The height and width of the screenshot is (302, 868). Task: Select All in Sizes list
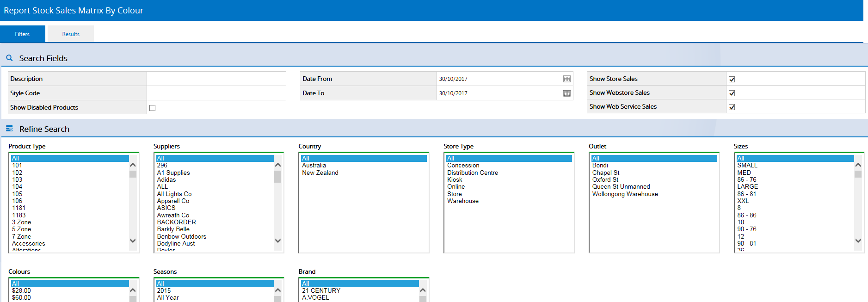[x=795, y=158]
